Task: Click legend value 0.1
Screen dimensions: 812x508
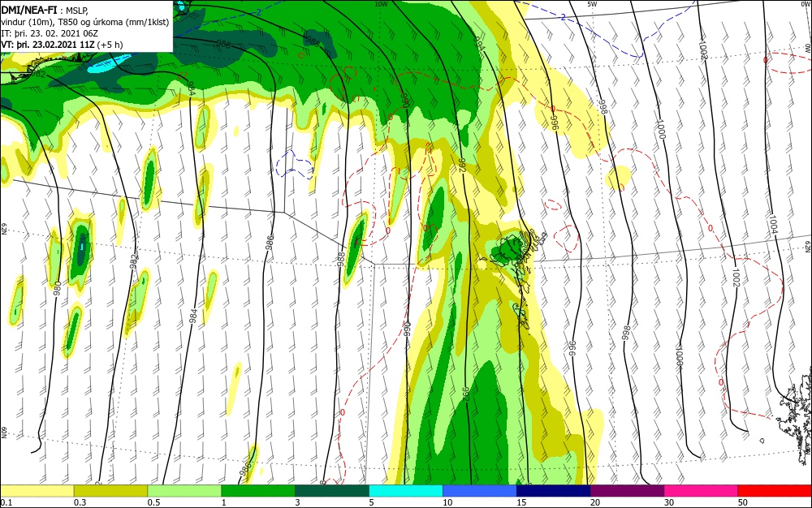Action: pyautogui.click(x=6, y=502)
